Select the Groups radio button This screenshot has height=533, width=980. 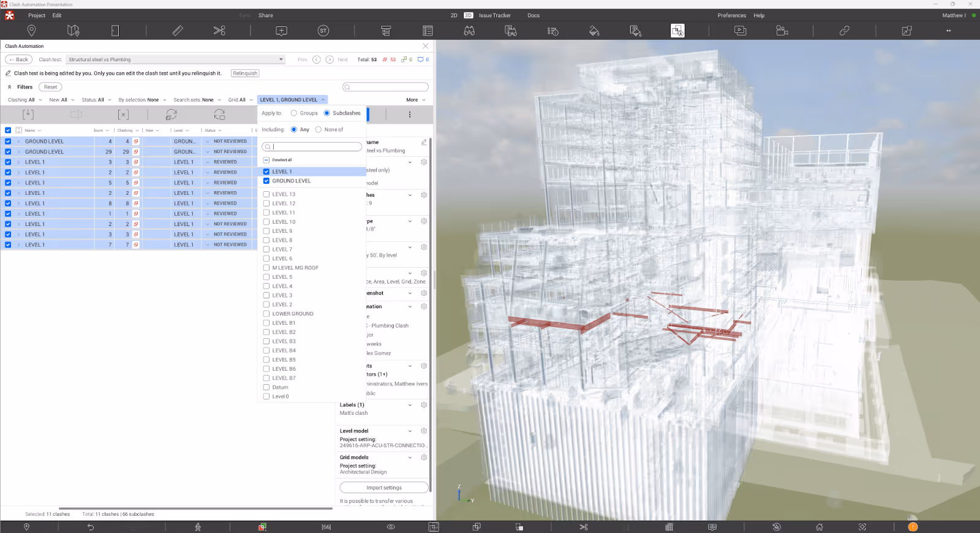[294, 113]
